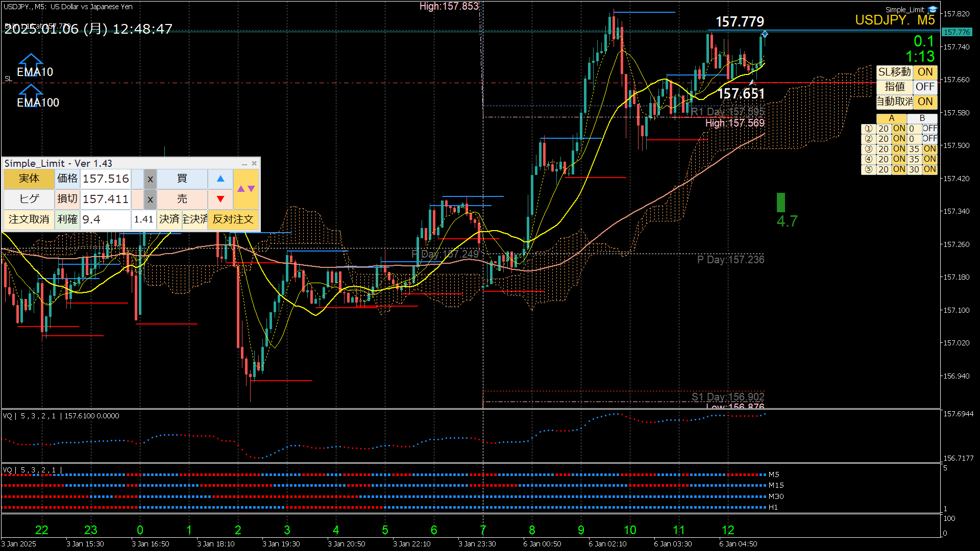Toggle 自動取消 ON switch

[925, 102]
